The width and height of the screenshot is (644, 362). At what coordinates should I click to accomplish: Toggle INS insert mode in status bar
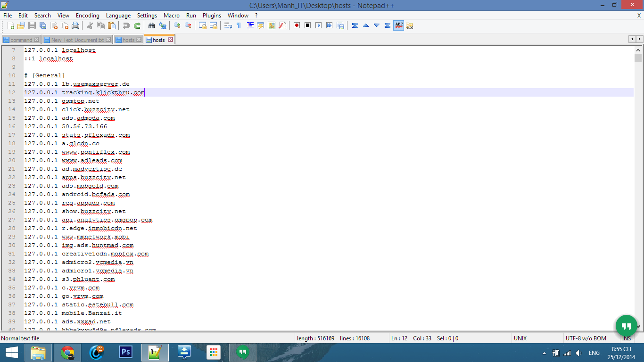pyautogui.click(x=627, y=338)
